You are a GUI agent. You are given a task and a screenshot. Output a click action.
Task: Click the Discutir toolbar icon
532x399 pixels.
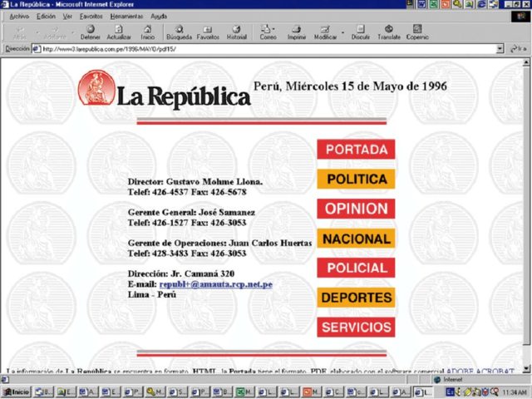tap(360, 32)
